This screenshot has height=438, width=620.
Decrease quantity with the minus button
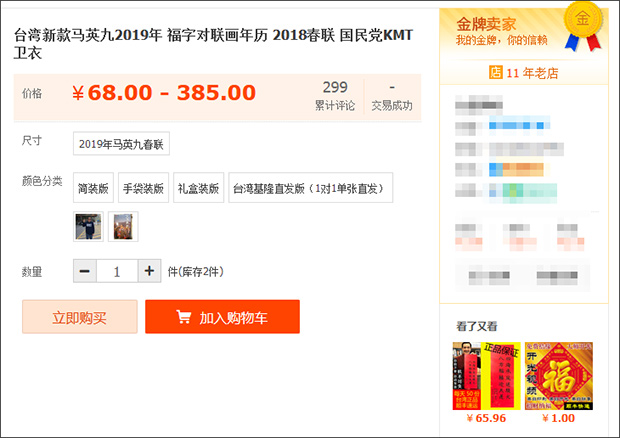(x=85, y=271)
